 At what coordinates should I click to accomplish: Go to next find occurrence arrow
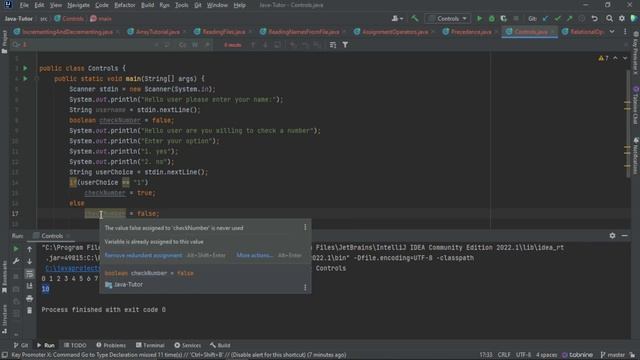click(265, 45)
